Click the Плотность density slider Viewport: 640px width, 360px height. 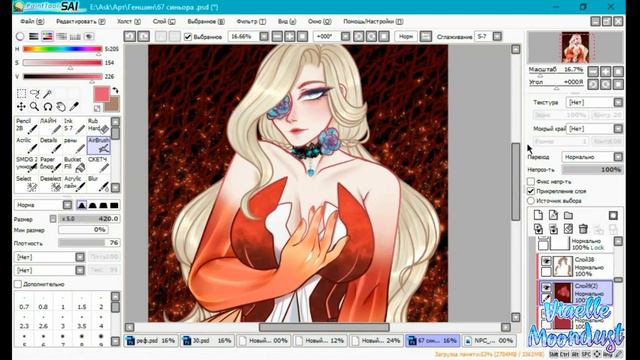89,243
